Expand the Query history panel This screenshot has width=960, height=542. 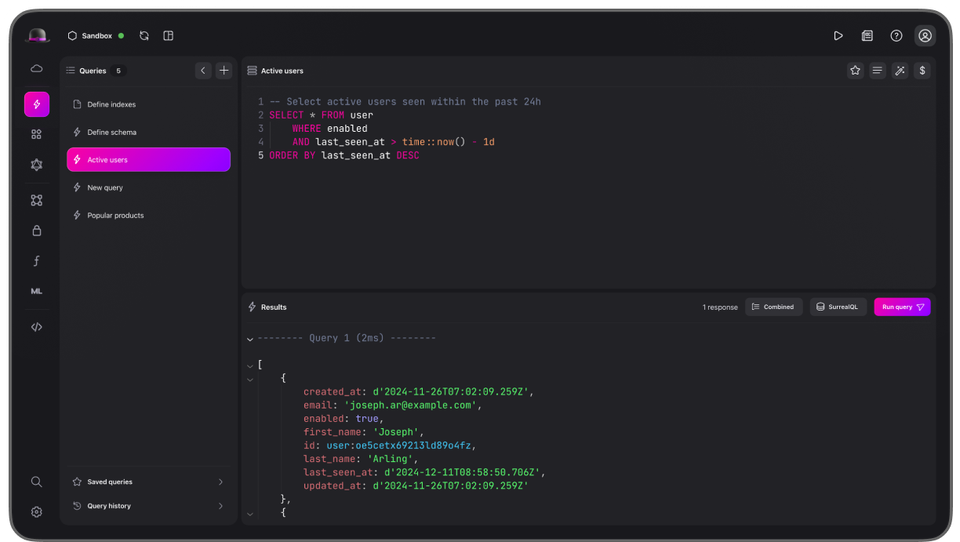point(148,506)
